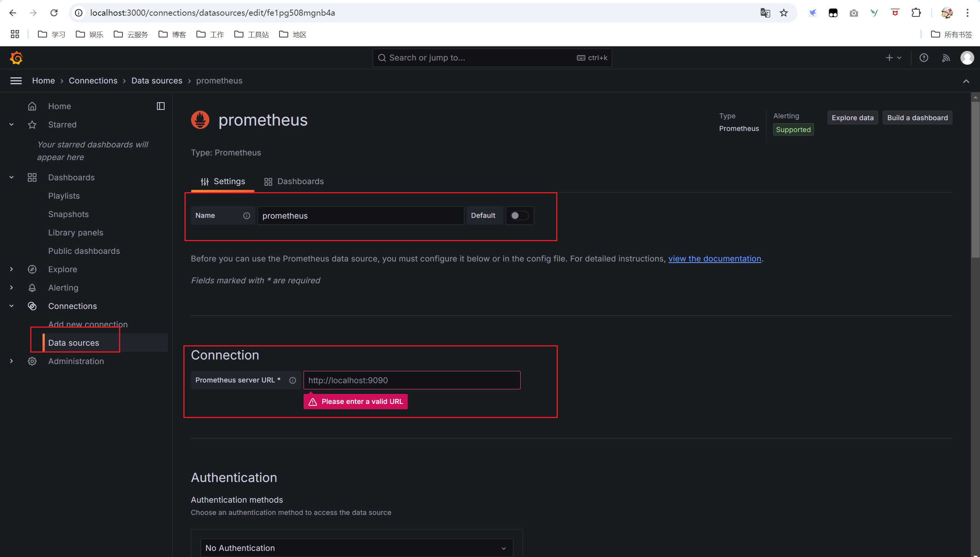Image resolution: width=980 pixels, height=557 pixels.
Task: Click the Prometheus server URL info icon
Action: tap(292, 380)
